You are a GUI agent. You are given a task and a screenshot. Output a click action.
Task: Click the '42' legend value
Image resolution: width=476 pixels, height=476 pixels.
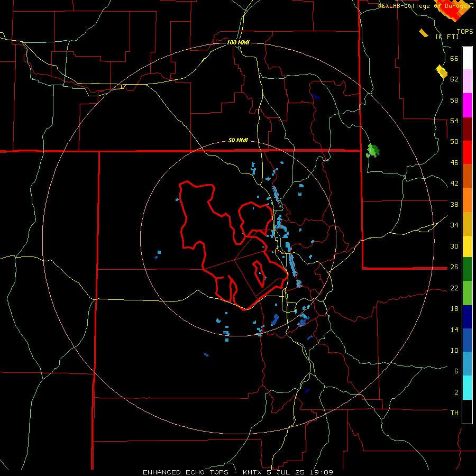[454, 184]
